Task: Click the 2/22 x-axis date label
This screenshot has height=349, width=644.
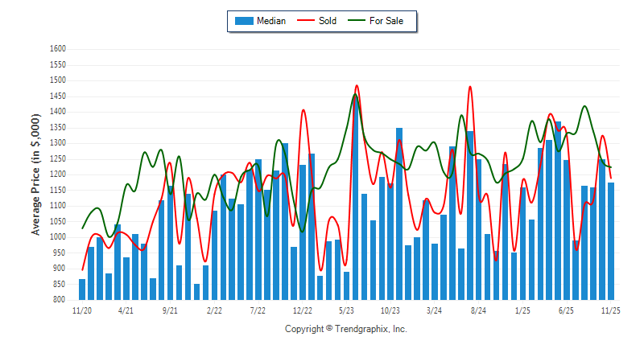Action: [x=214, y=310]
